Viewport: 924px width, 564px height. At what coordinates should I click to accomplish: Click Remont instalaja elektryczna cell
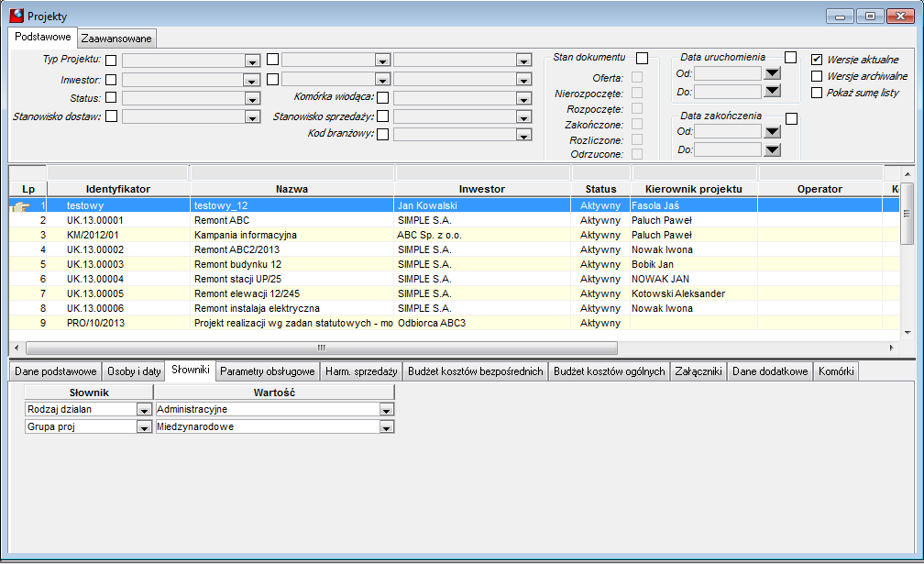pyautogui.click(x=292, y=308)
